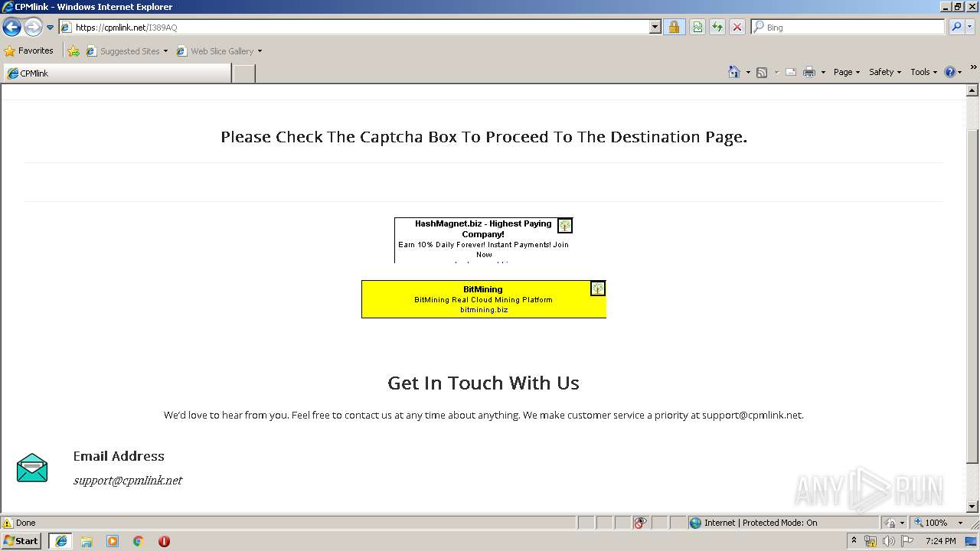Open the recent pages dropdown arrow

50,28
